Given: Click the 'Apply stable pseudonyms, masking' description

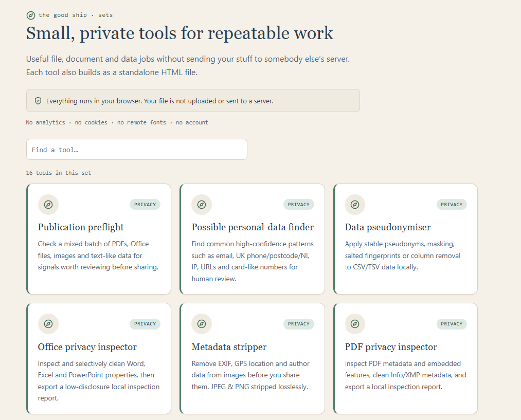Looking at the screenshot, I should (403, 255).
